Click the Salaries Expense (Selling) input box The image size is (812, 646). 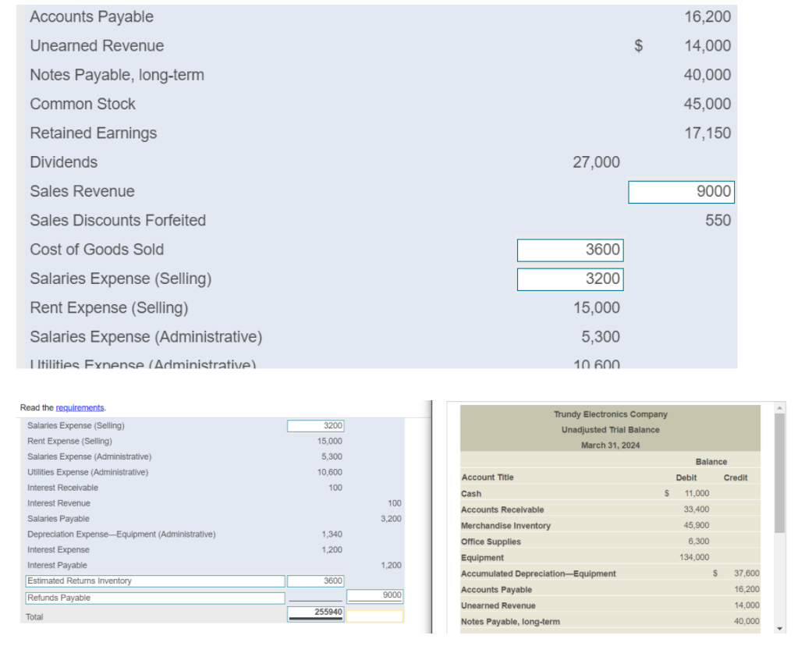coord(569,279)
